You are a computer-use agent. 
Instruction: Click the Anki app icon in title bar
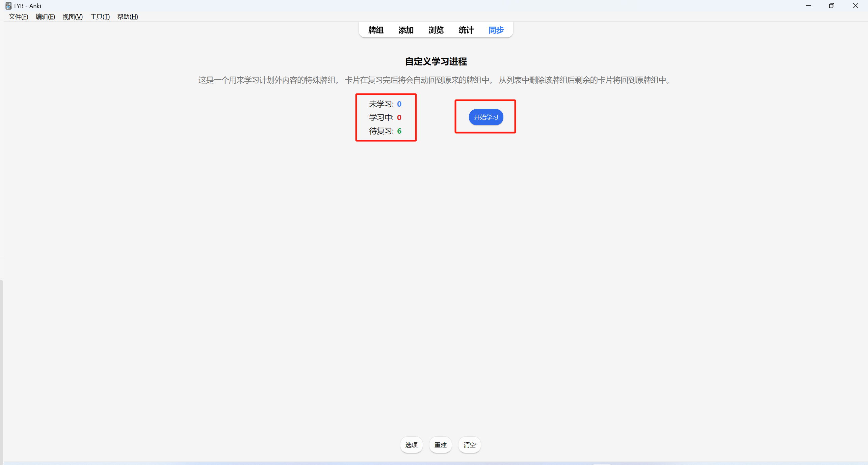[x=8, y=6]
